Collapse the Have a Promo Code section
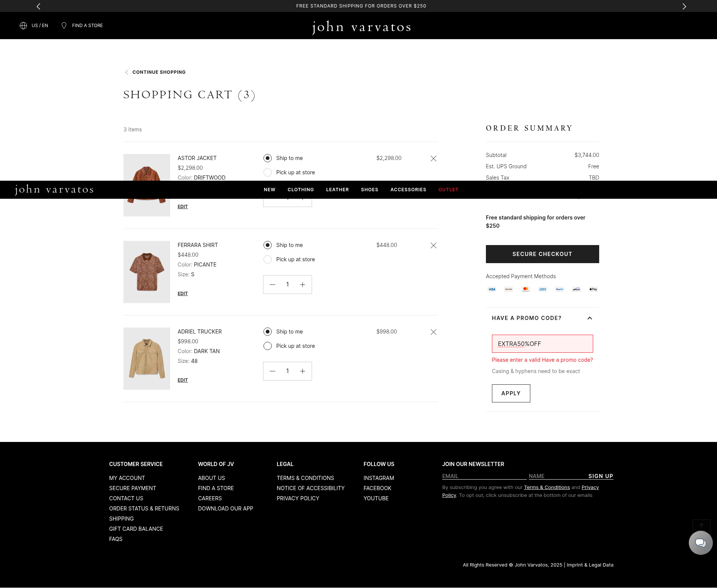 coord(590,318)
